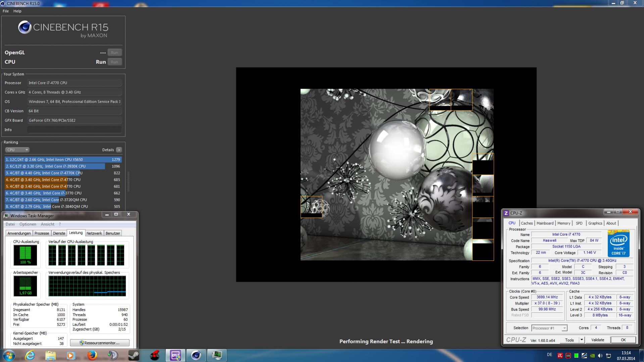Screen dimensions: 644x362
Task: Click Validate button in CPU-Z
Action: (x=598, y=340)
